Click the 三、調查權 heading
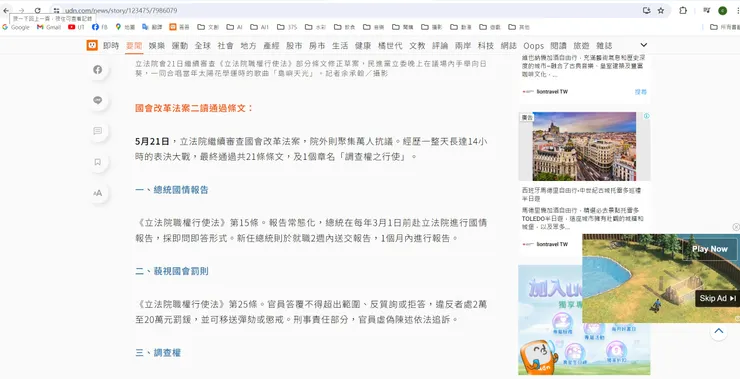Viewport: 740px width, 379px height. 158,353
